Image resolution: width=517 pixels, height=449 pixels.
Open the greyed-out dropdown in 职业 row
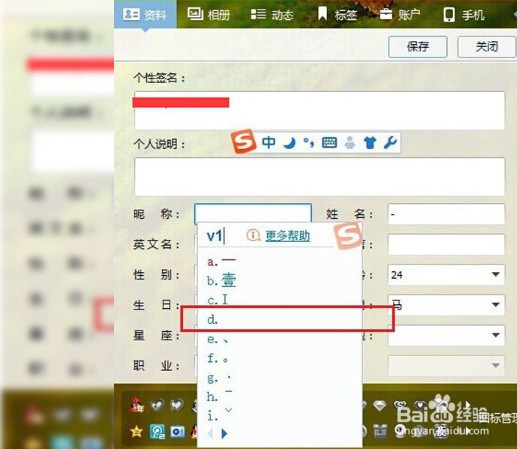coord(446,365)
